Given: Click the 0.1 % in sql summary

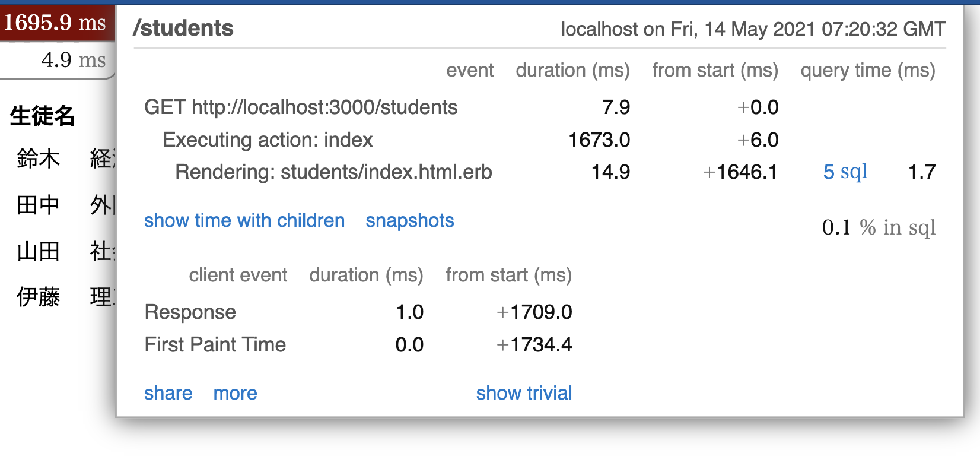Looking at the screenshot, I should [x=879, y=227].
